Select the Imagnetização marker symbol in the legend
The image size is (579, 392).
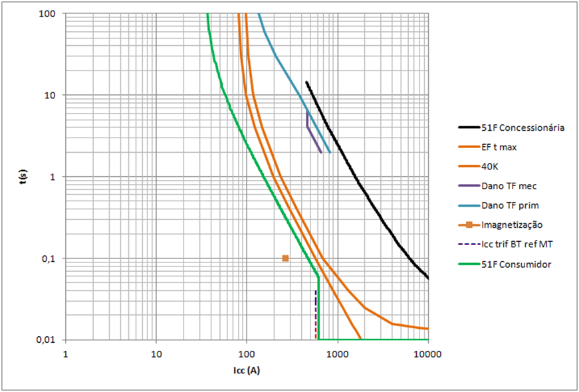(x=469, y=225)
